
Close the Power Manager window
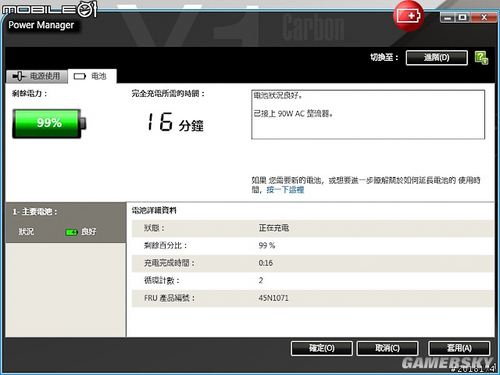[x=484, y=18]
